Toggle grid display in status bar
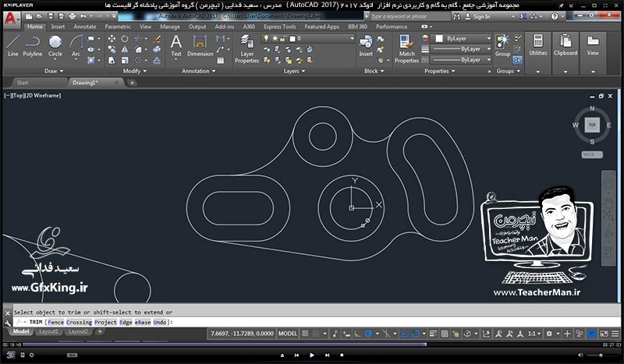Image resolution: width=624 pixels, height=364 pixels. 305,334
